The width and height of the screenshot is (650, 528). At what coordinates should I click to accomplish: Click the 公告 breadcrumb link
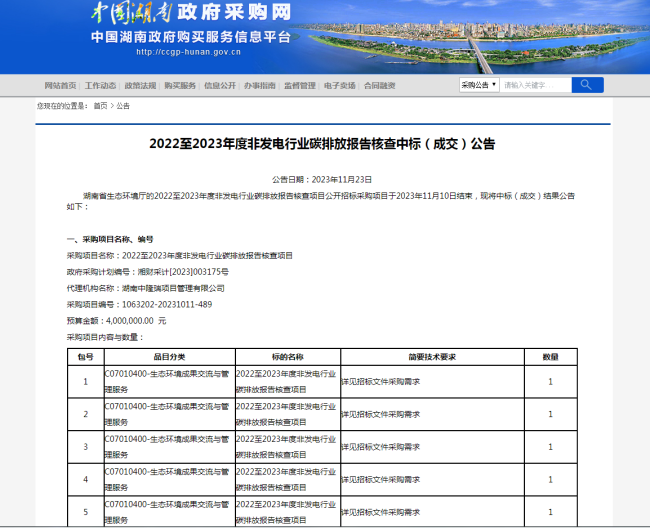pos(123,105)
